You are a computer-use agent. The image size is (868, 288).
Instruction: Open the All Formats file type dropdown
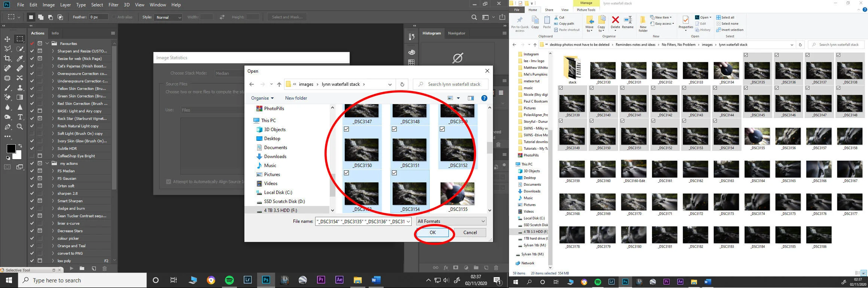(451, 221)
